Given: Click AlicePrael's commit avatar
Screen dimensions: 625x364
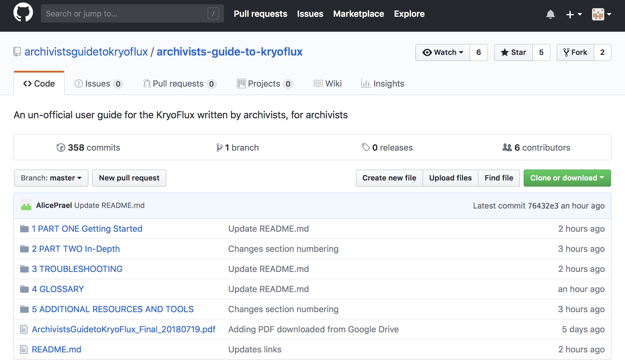Looking at the screenshot, I should (x=26, y=205).
